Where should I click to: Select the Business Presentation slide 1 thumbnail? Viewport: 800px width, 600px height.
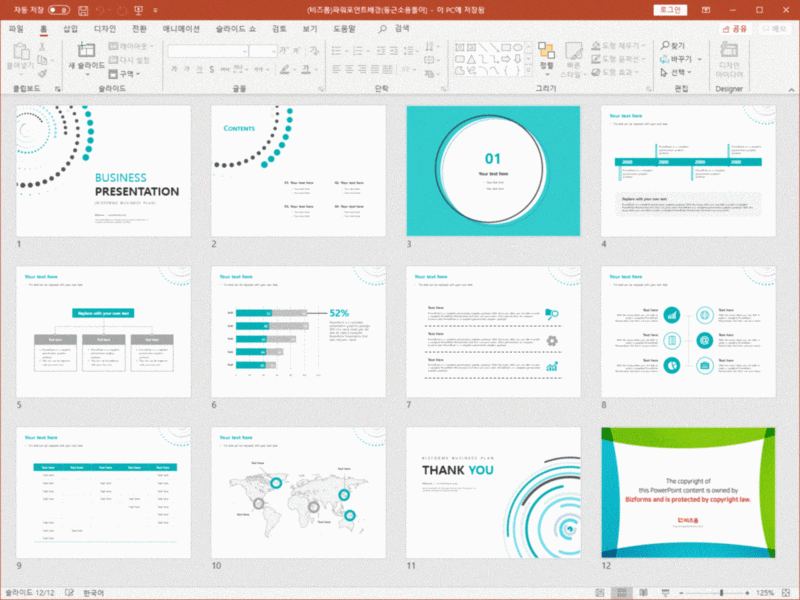click(104, 171)
